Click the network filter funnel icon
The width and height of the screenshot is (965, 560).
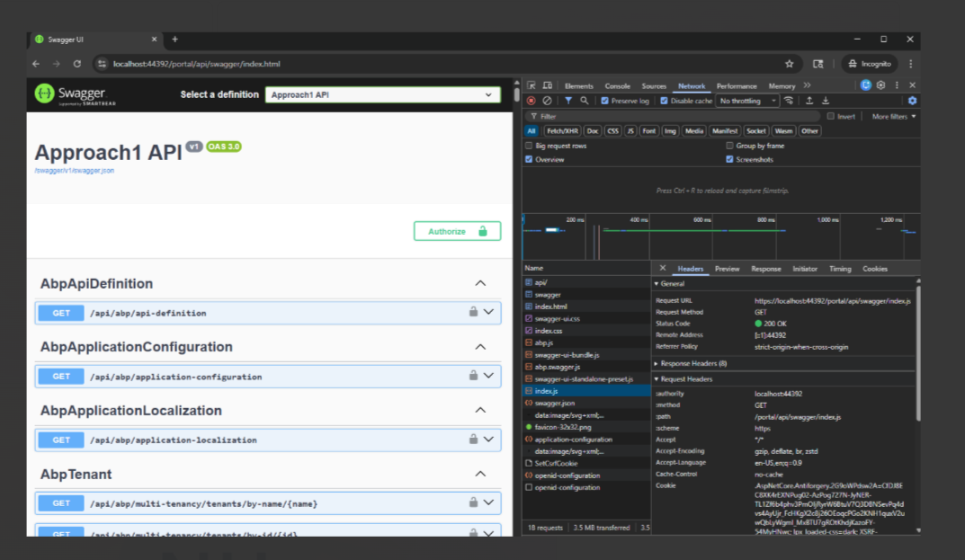click(x=567, y=101)
